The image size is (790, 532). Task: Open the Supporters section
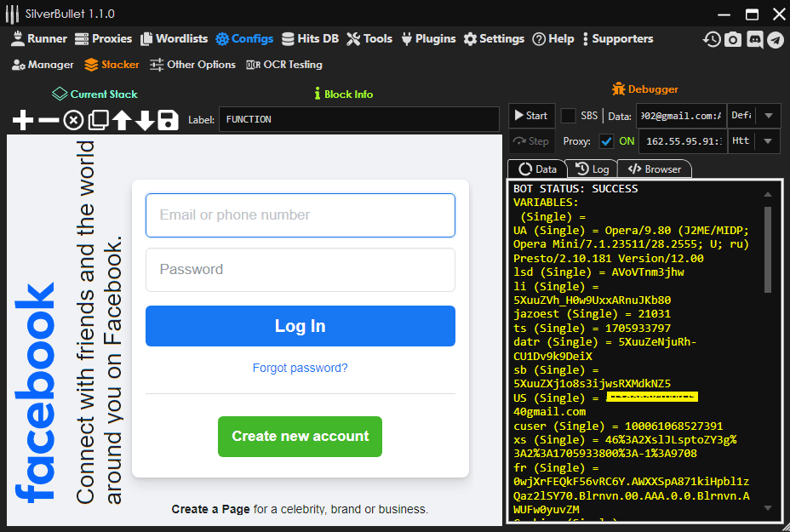[618, 39]
